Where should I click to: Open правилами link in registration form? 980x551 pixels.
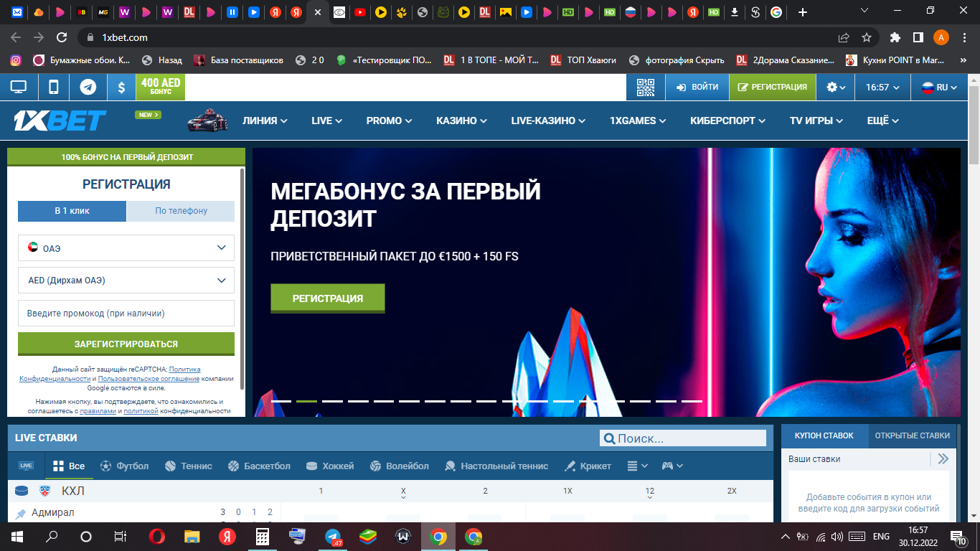click(x=98, y=411)
